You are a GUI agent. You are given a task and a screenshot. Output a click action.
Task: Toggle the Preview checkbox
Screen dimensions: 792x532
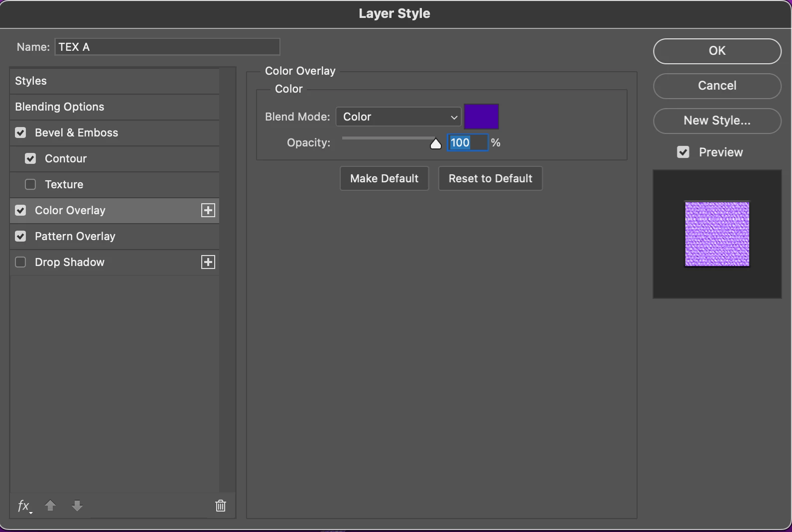click(x=683, y=152)
